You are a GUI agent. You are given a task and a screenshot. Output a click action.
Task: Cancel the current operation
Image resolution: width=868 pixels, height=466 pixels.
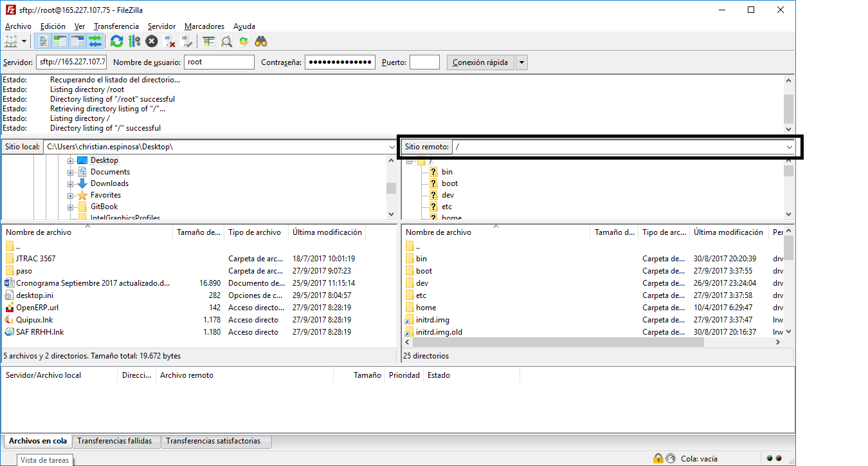coord(152,41)
